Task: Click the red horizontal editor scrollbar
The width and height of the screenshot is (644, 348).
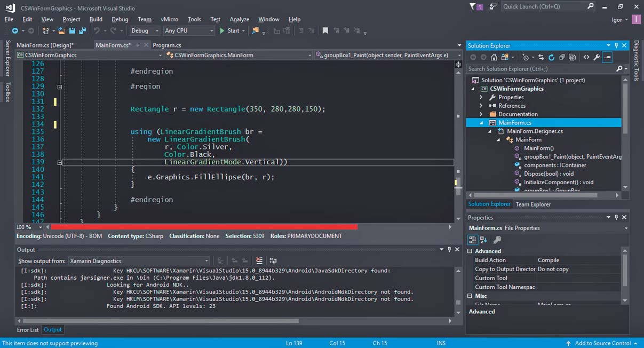Action: pyautogui.click(x=204, y=227)
